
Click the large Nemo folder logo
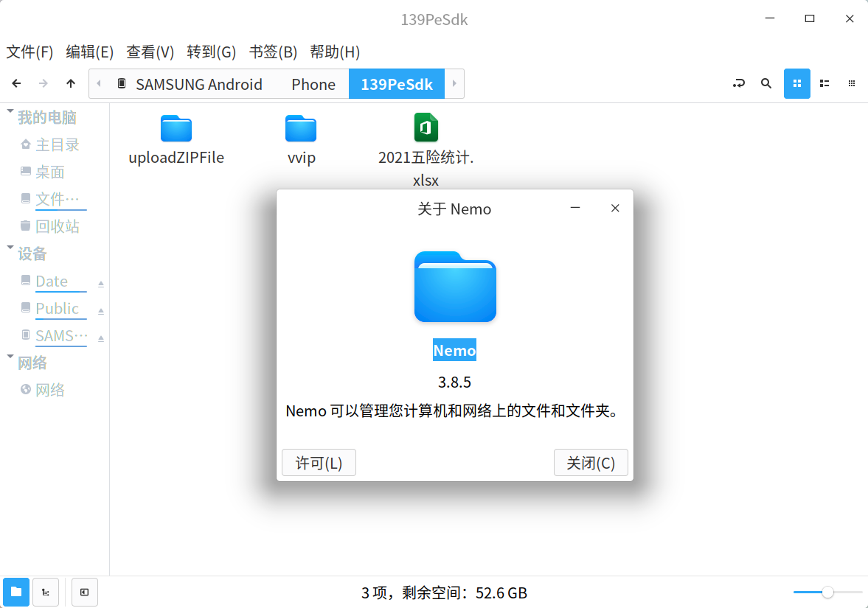pyautogui.click(x=455, y=287)
